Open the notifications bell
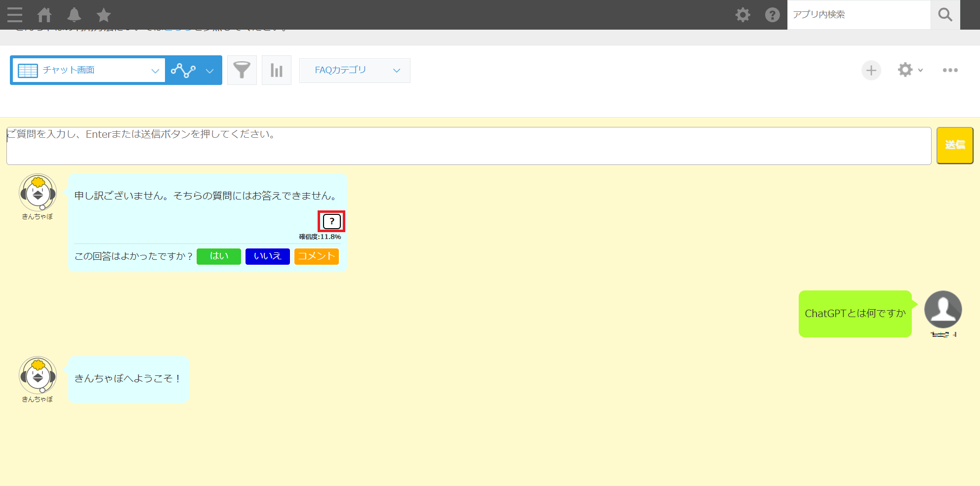 (74, 15)
